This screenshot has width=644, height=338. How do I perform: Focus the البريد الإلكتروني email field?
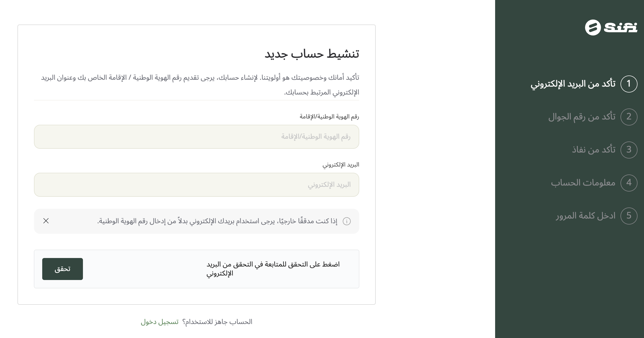(197, 185)
